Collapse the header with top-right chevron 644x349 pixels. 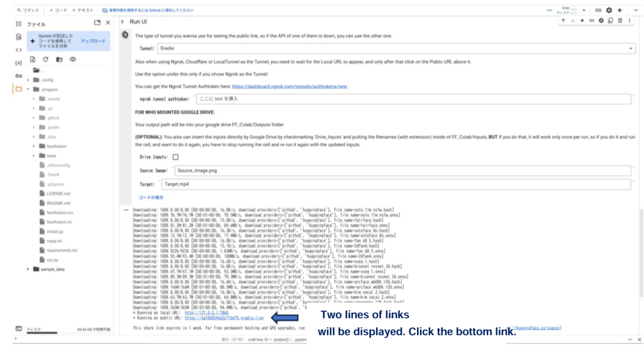pos(635,10)
